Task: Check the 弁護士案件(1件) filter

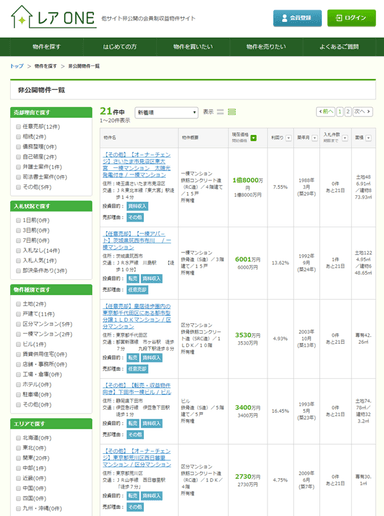Action: pyautogui.click(x=18, y=167)
